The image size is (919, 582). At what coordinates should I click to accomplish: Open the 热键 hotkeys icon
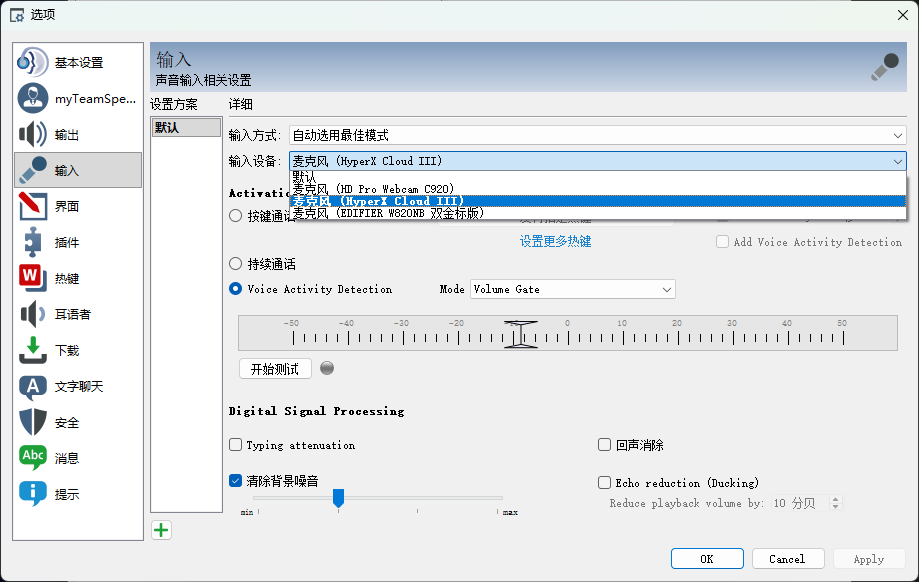tap(33, 278)
